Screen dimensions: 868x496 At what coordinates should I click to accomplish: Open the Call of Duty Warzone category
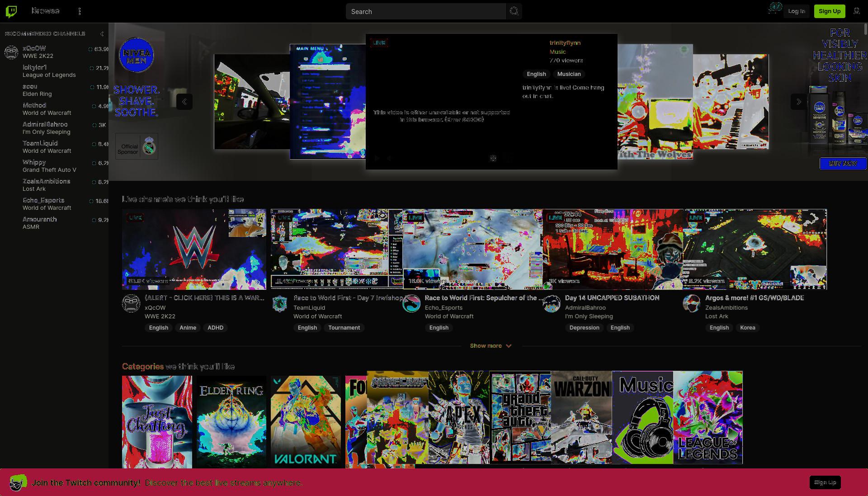(581, 418)
